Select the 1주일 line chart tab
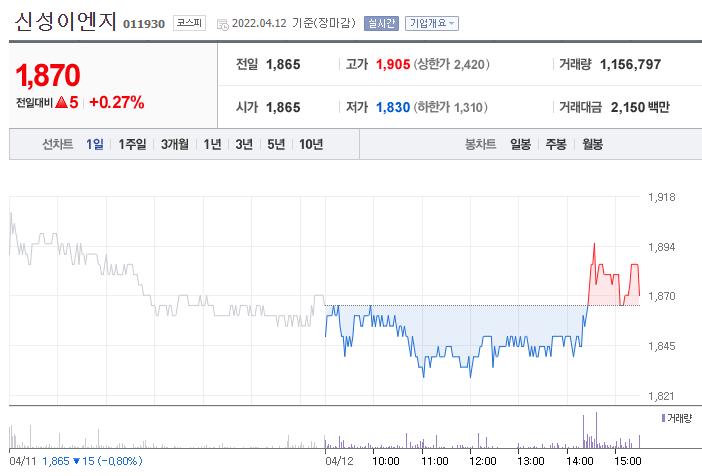Viewport: 702px width, 476px height. pyautogui.click(x=132, y=144)
